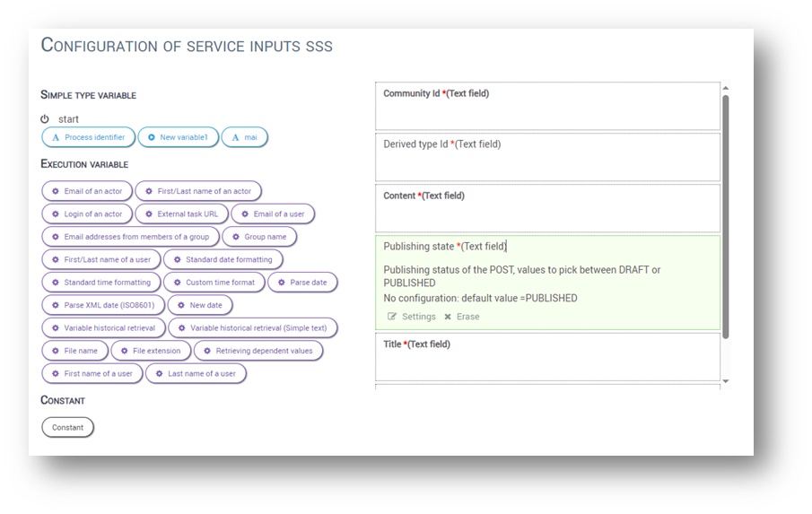Click the Community Id text field

click(x=546, y=114)
